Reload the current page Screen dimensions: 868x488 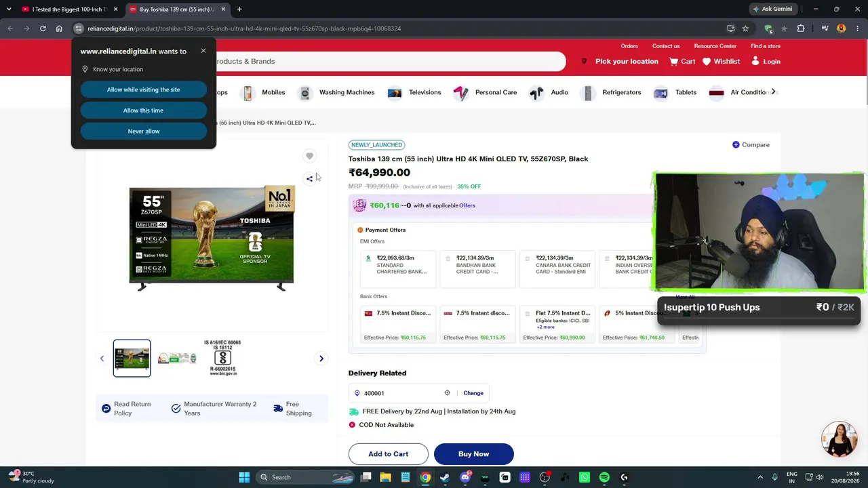coord(43,28)
